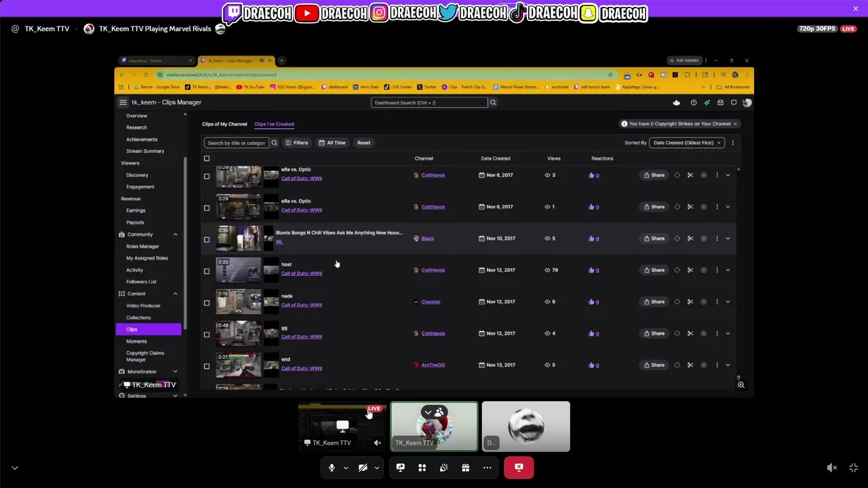Open the dashboard help question-mark icon
This screenshot has height=488, width=868.
tap(693, 103)
